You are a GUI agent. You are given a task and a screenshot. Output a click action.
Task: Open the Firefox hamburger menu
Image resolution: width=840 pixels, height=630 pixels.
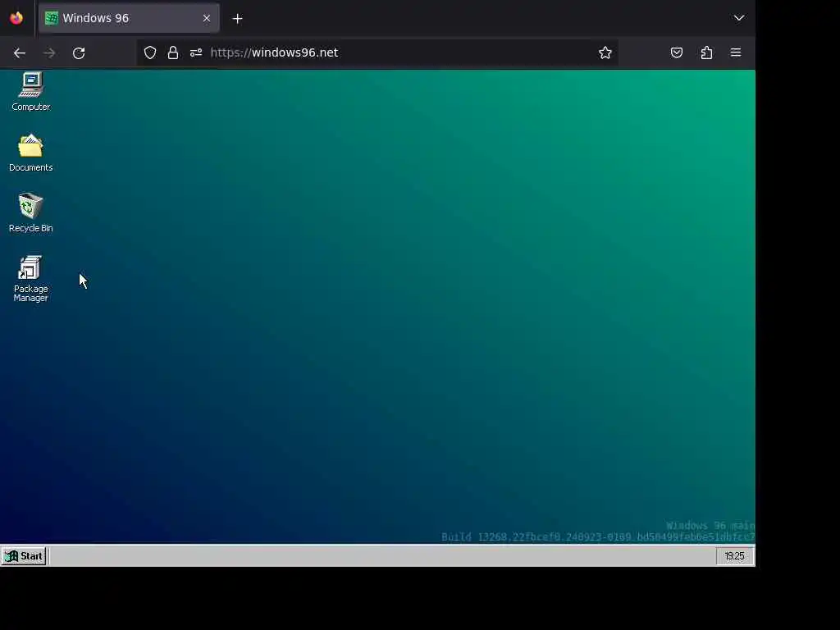[x=736, y=52]
